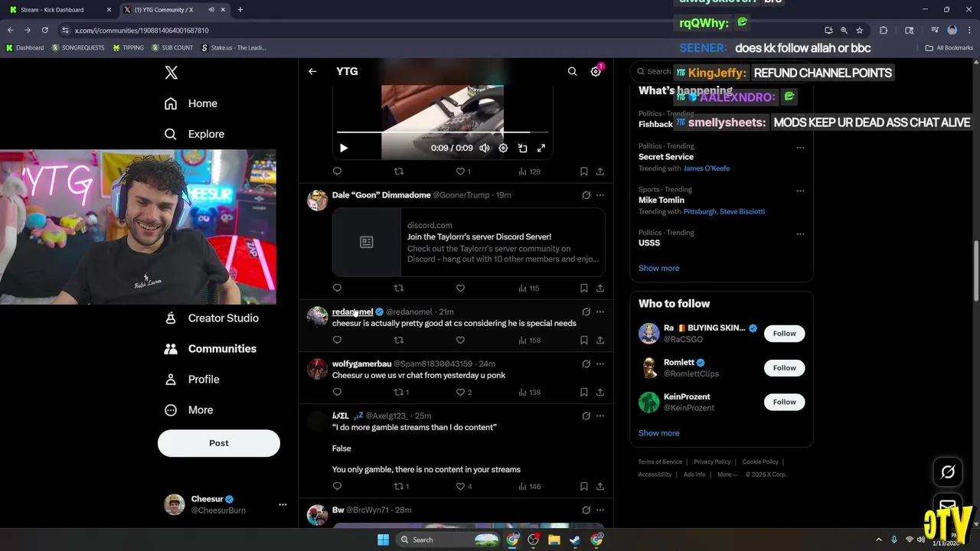Open Terms of Service footer link
Image resolution: width=980 pixels, height=551 pixels.
[660, 461]
